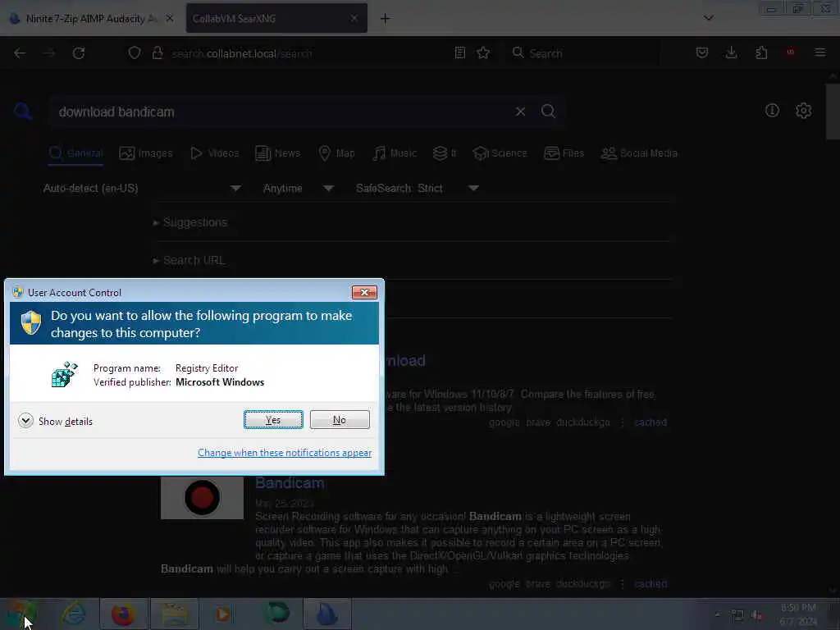The height and width of the screenshot is (630, 840).
Task: Select the Files category tab
Action: (564, 153)
